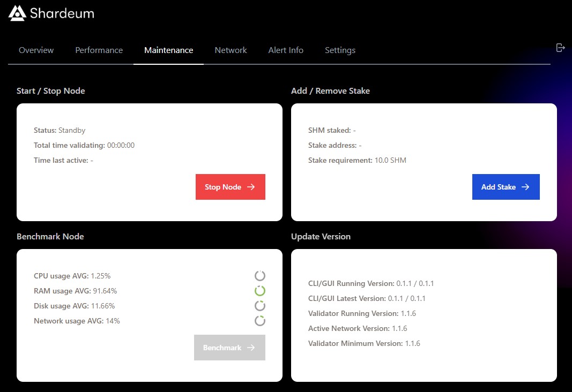
Task: Click the Time last active line
Action: pos(63,160)
